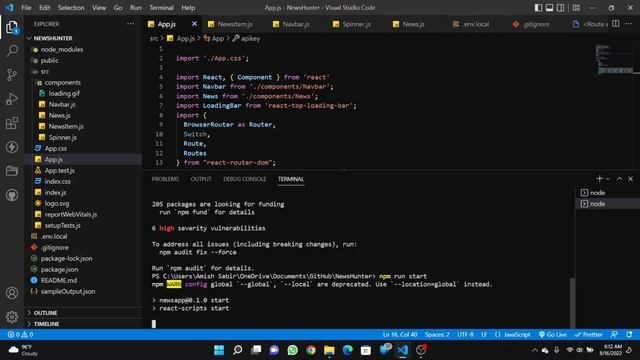The image size is (640, 360).
Task: Toggle primary side bar layout icon
Action: point(538,8)
